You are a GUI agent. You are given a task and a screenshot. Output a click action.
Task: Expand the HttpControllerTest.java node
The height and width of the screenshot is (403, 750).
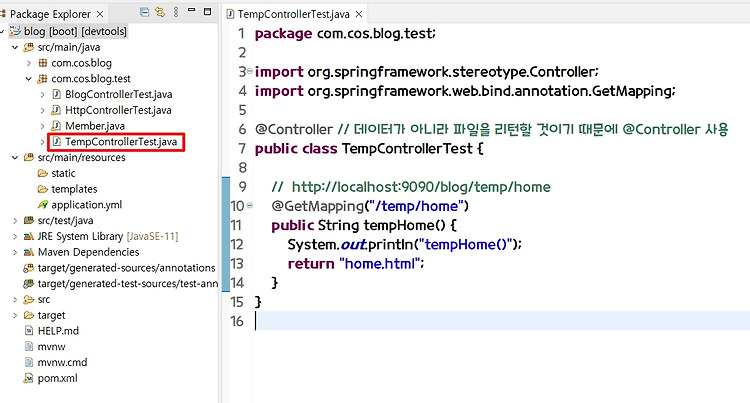pyautogui.click(x=42, y=110)
